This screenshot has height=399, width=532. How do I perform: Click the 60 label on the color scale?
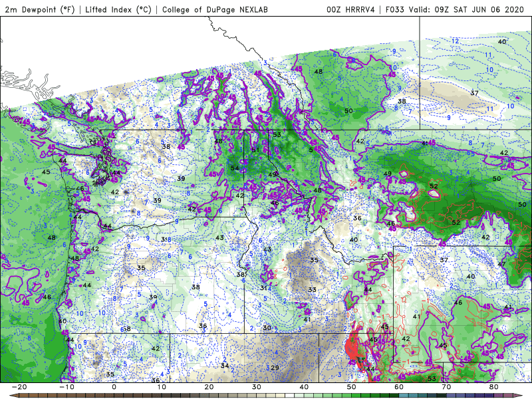(399, 387)
